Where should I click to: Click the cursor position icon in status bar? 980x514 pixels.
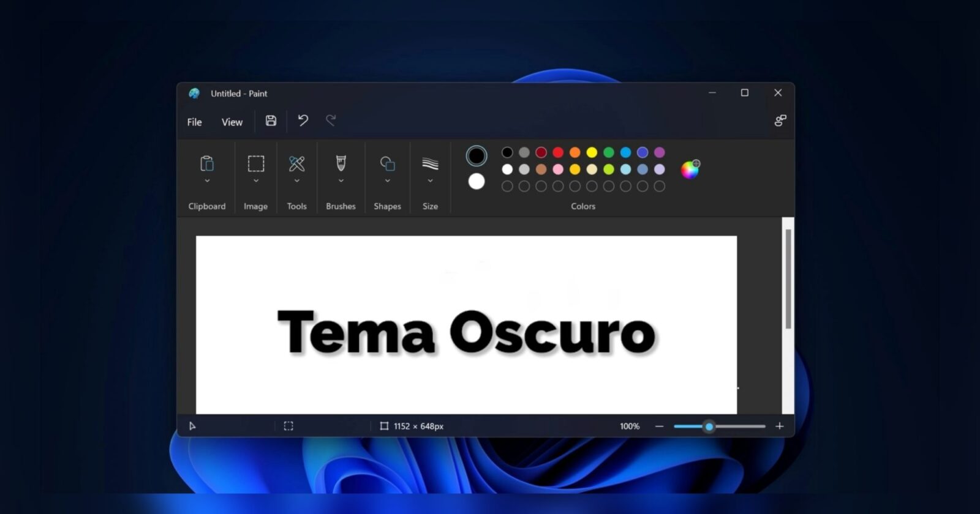coord(192,426)
